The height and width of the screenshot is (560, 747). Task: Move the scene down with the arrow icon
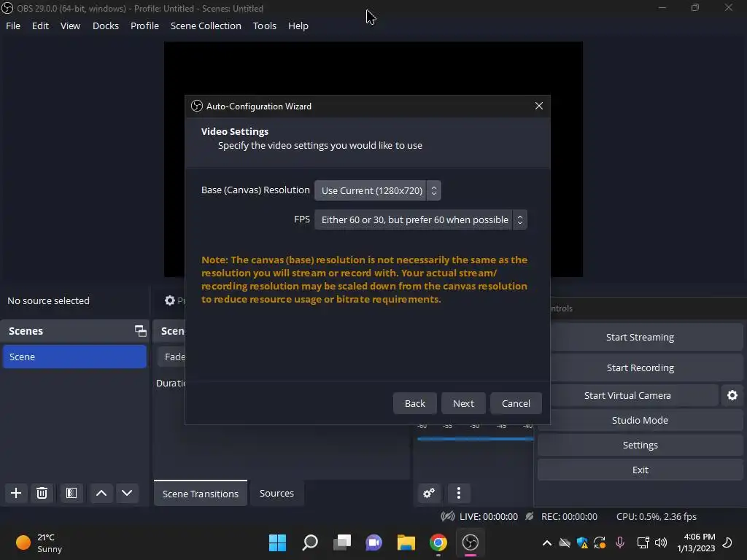coord(127,493)
